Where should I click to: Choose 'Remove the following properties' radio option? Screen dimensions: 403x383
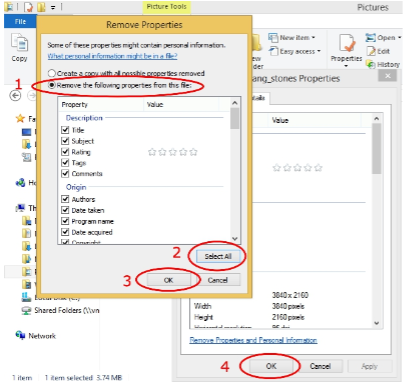pos(51,85)
